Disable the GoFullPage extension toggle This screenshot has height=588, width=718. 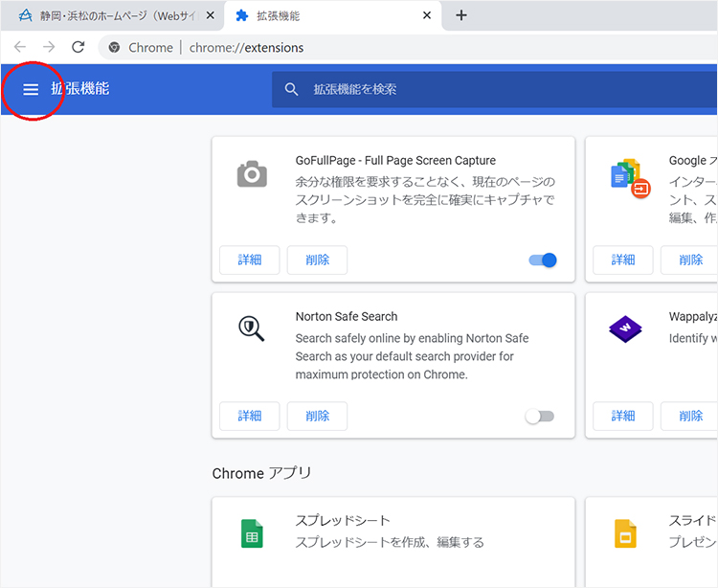(x=543, y=260)
